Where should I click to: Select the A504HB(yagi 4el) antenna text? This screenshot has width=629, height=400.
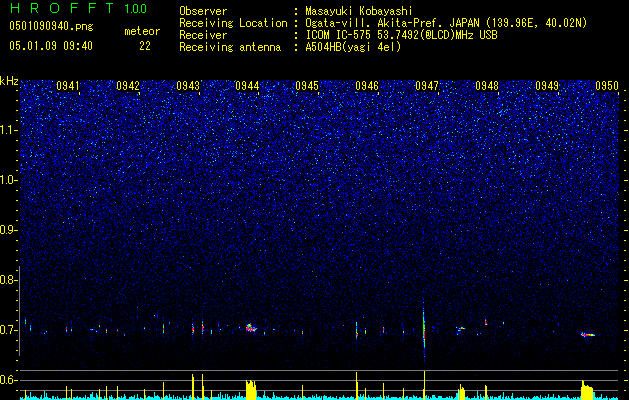tap(353, 47)
